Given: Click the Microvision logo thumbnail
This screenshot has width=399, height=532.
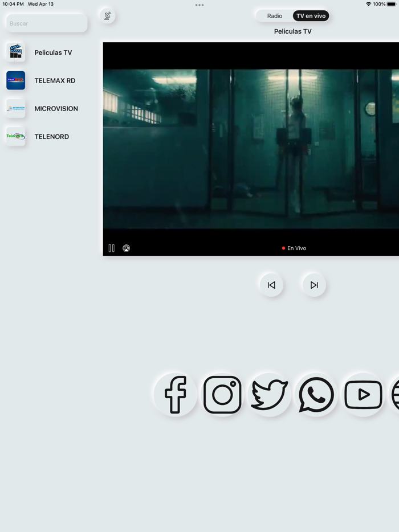Looking at the screenshot, I should [x=15, y=109].
